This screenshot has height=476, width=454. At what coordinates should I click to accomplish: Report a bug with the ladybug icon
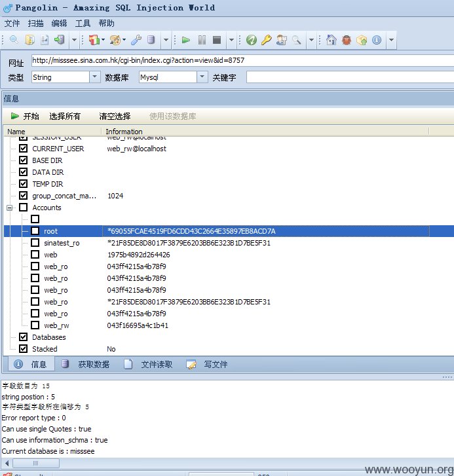[347, 40]
